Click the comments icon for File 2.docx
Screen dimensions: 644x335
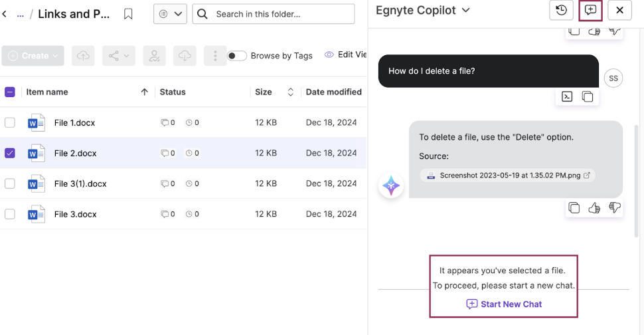click(165, 153)
